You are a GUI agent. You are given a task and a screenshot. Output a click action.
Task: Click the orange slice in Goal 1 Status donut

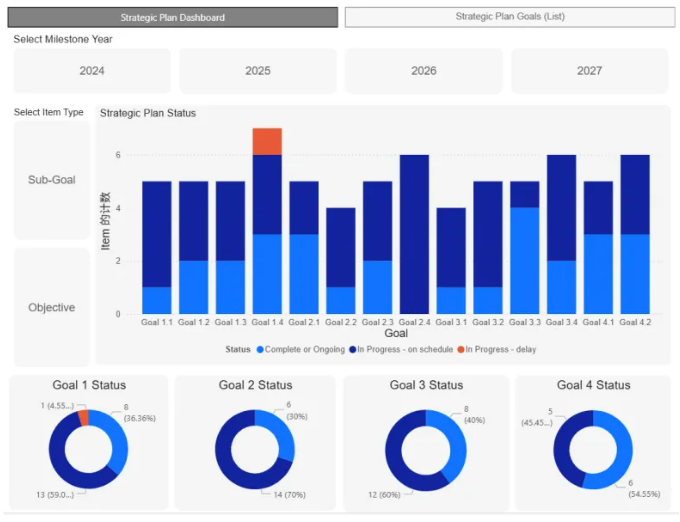(x=84, y=417)
